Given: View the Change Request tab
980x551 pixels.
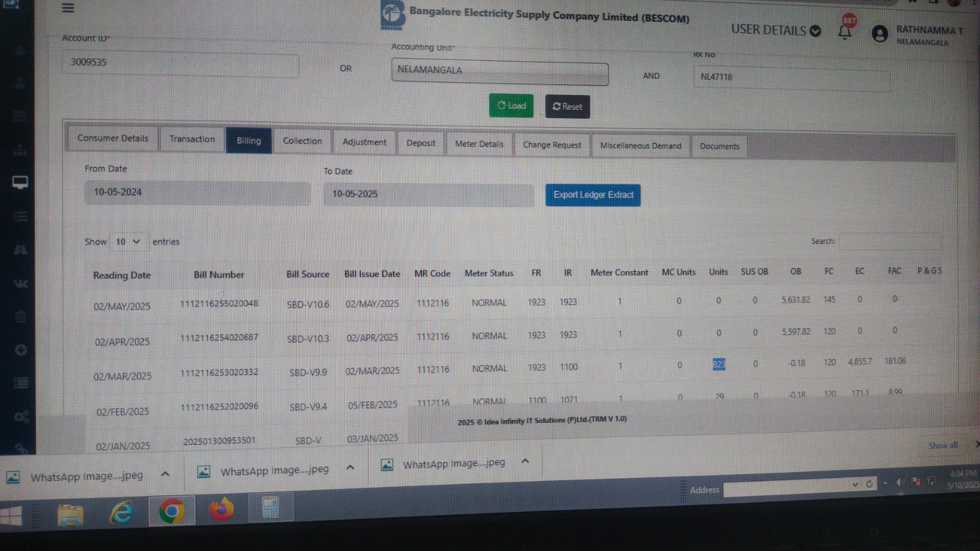Looking at the screenshot, I should (x=552, y=145).
